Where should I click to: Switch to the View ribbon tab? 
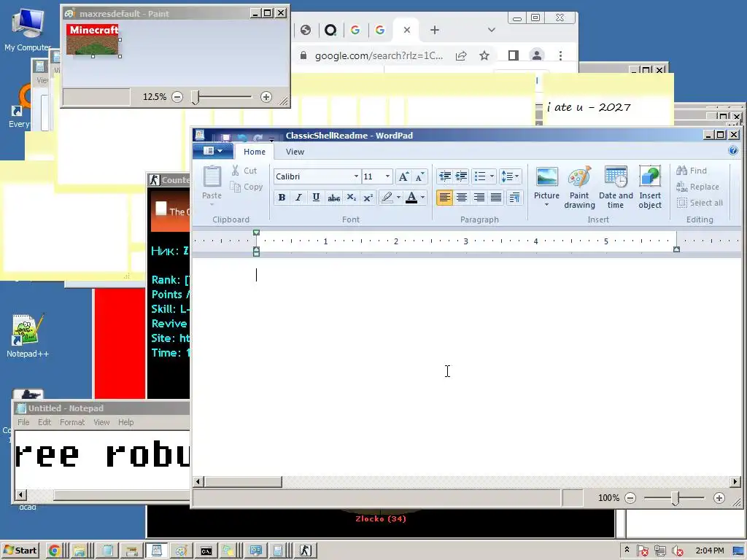[295, 152]
